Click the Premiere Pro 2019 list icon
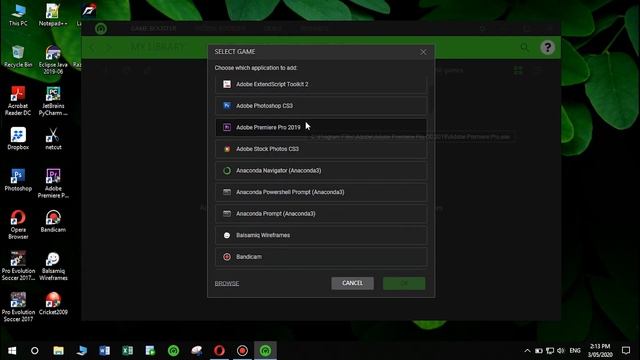 pyautogui.click(x=227, y=127)
